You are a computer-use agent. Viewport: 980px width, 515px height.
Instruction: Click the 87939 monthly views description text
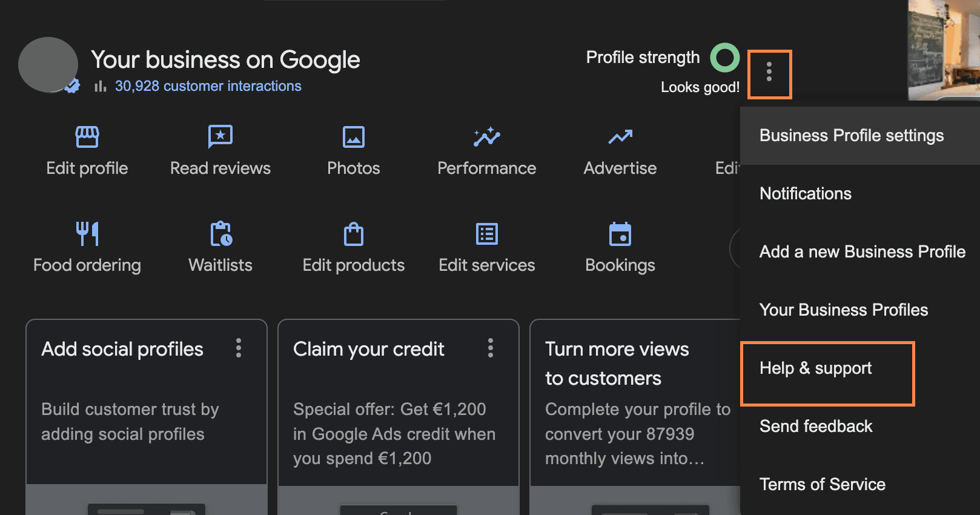pos(638,434)
